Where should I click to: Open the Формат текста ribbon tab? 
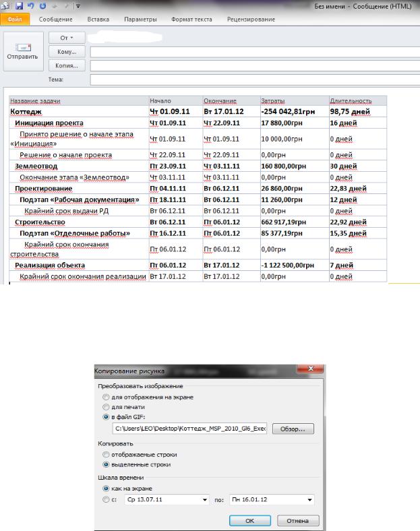(191, 20)
